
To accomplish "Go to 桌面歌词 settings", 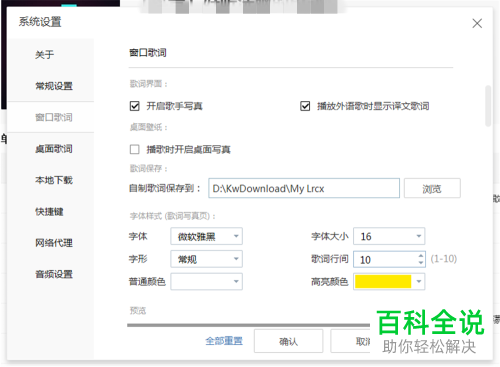I will tap(54, 149).
